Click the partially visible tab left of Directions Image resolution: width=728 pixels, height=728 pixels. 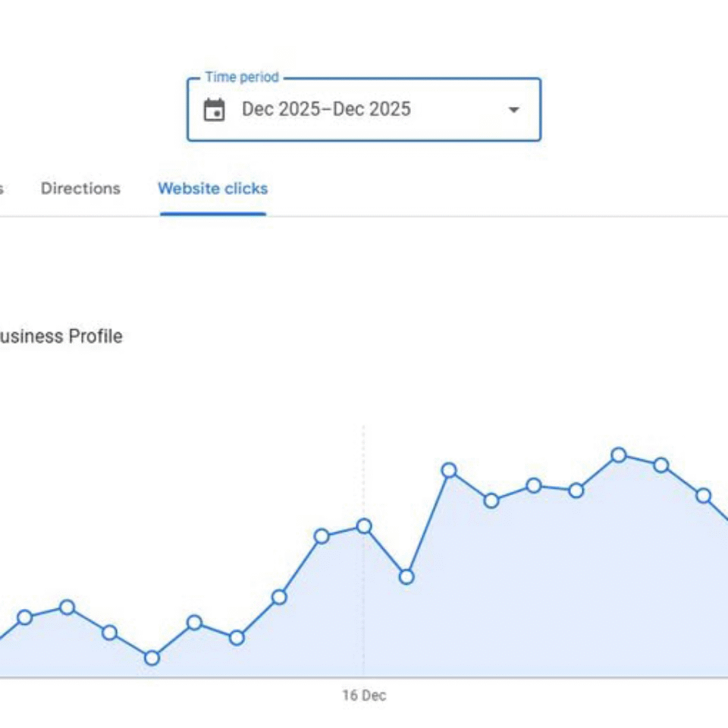coord(2,189)
